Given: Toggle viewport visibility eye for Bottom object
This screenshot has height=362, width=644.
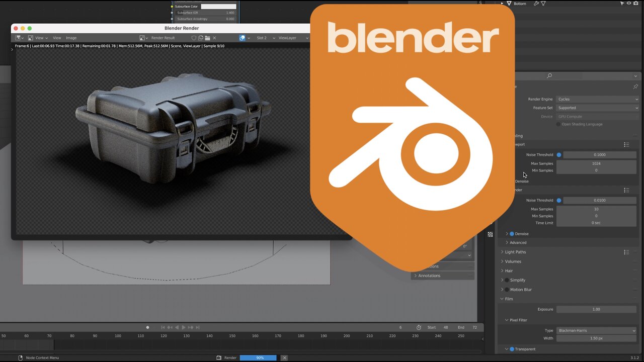Looking at the screenshot, I should pos(630,4).
